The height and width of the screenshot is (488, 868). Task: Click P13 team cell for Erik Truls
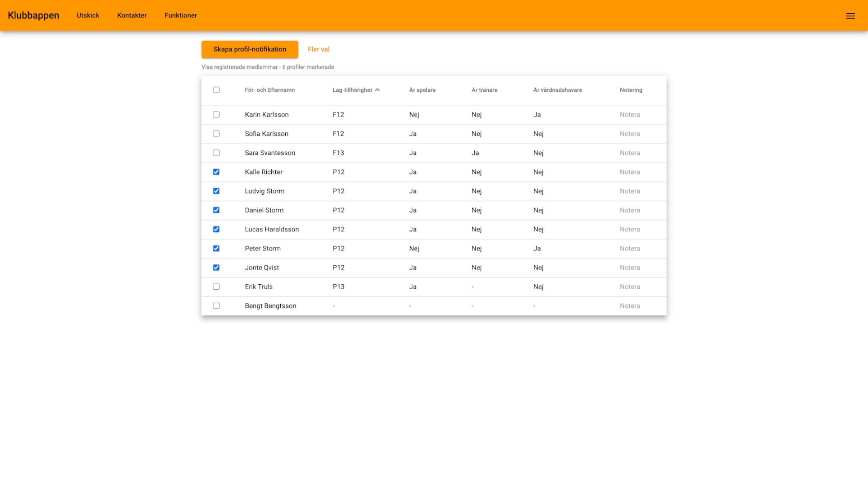pyautogui.click(x=339, y=286)
